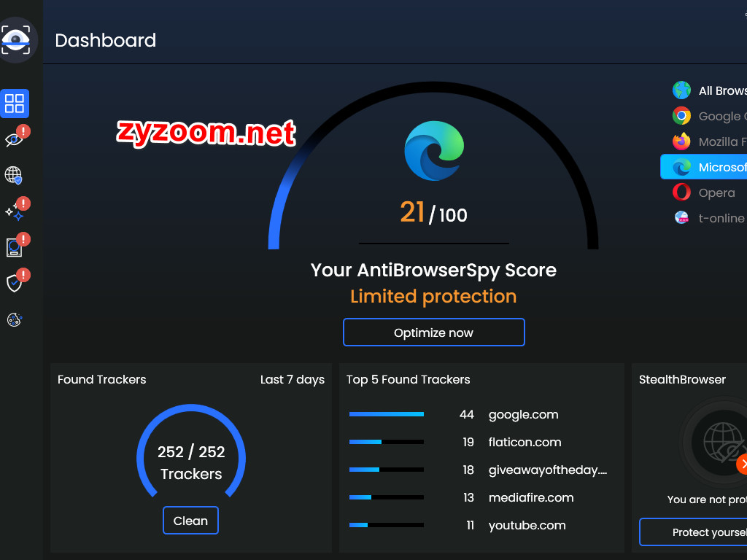Image resolution: width=747 pixels, height=560 pixels.
Task: Click the Clean trackers button
Action: (x=190, y=521)
